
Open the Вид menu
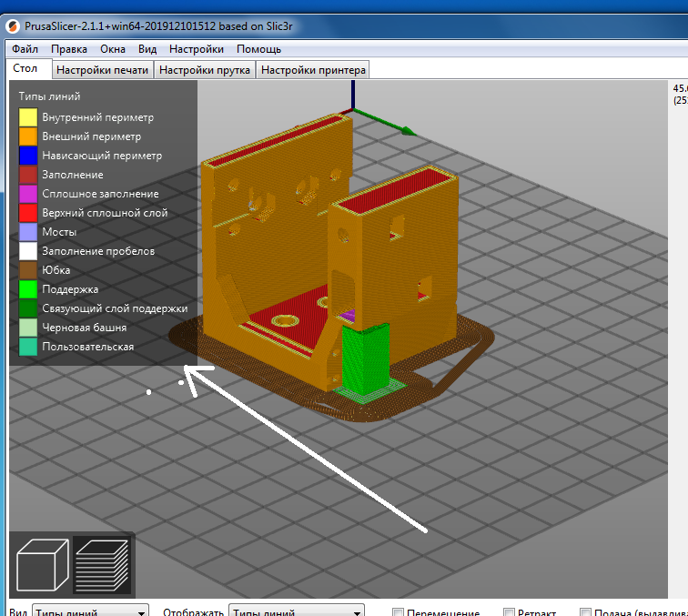pyautogui.click(x=147, y=49)
